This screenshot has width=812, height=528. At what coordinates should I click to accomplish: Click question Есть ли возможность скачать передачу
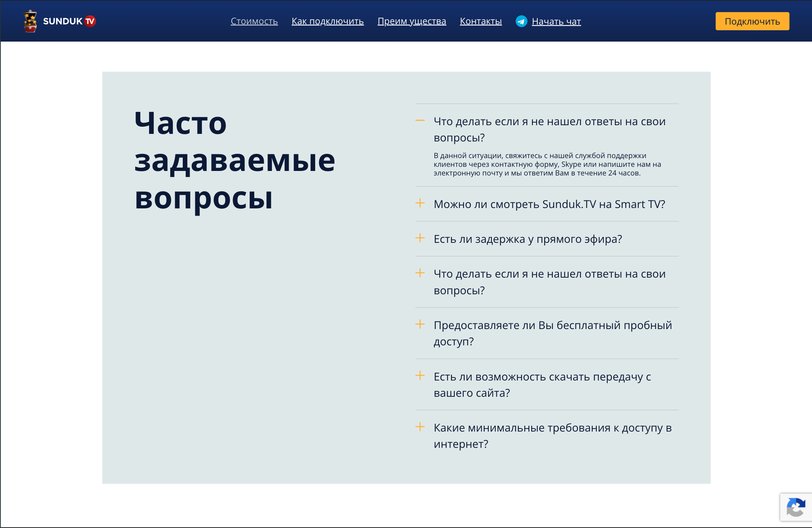point(542,385)
